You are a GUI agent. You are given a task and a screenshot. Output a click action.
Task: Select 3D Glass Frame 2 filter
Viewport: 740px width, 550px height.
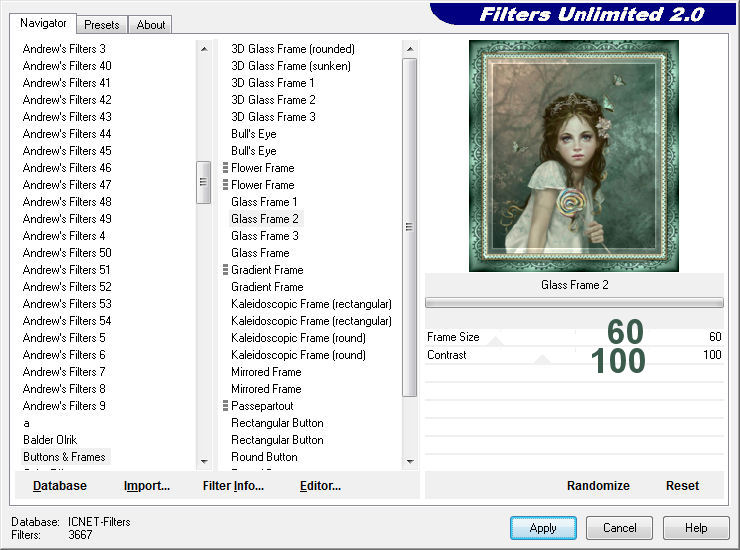tap(273, 100)
